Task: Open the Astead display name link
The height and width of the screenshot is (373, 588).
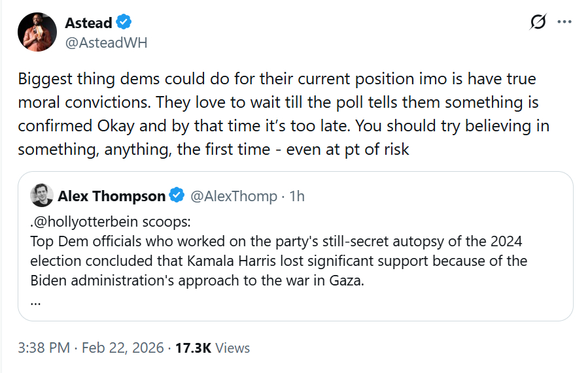Action: (89, 23)
